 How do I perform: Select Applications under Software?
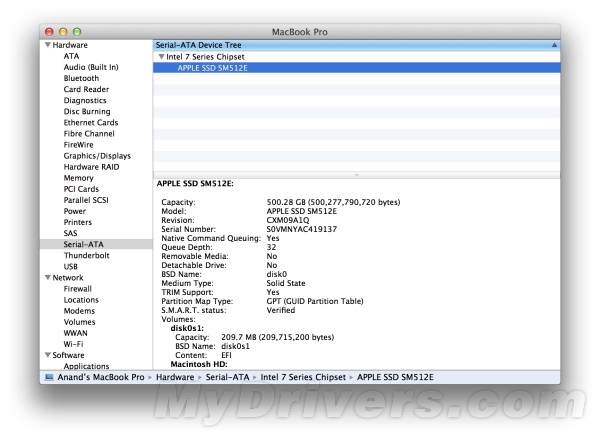point(87,366)
